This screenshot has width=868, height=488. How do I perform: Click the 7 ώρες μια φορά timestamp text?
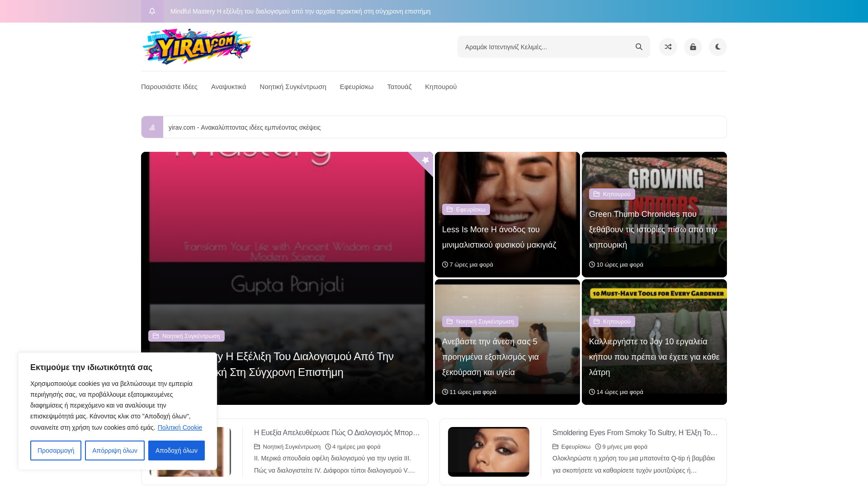point(471,265)
